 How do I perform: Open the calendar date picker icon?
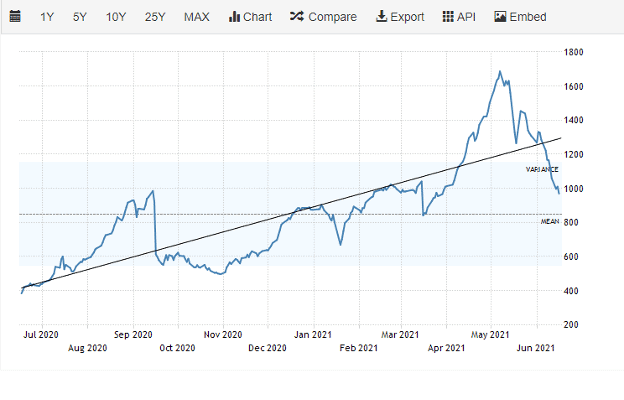[15, 17]
